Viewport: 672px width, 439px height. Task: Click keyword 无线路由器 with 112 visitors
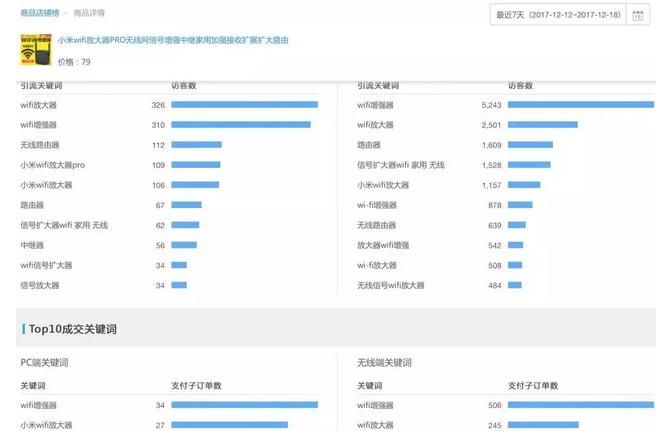click(40, 145)
